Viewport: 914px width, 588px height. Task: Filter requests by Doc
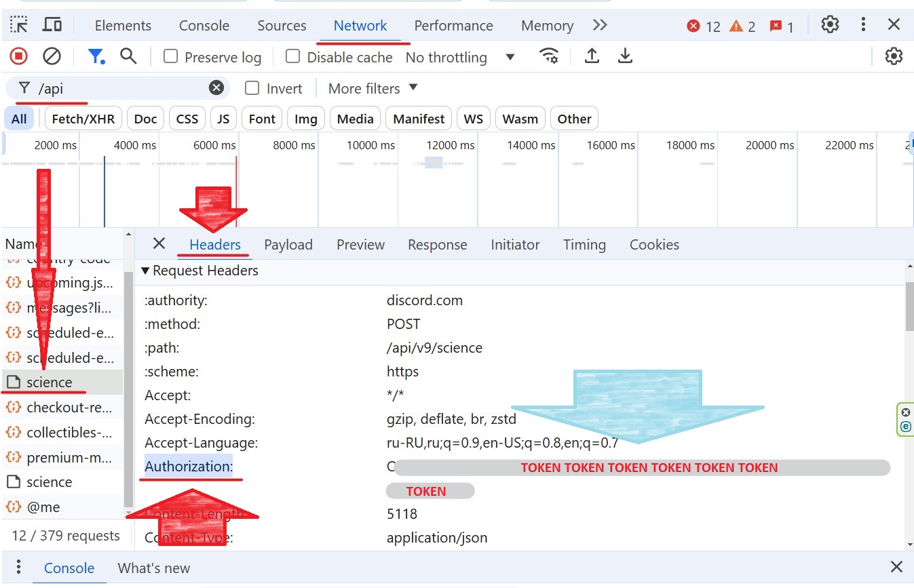145,119
